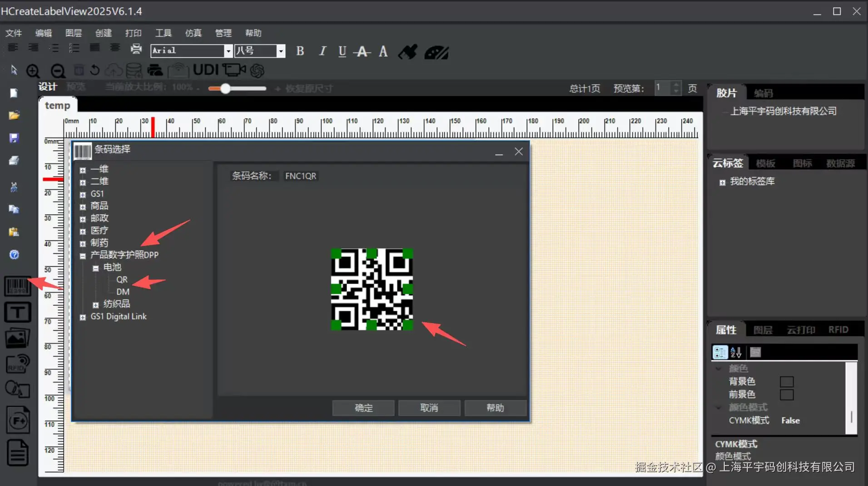The image size is (868, 486).
Task: Click the QR code preview image
Action: click(372, 289)
